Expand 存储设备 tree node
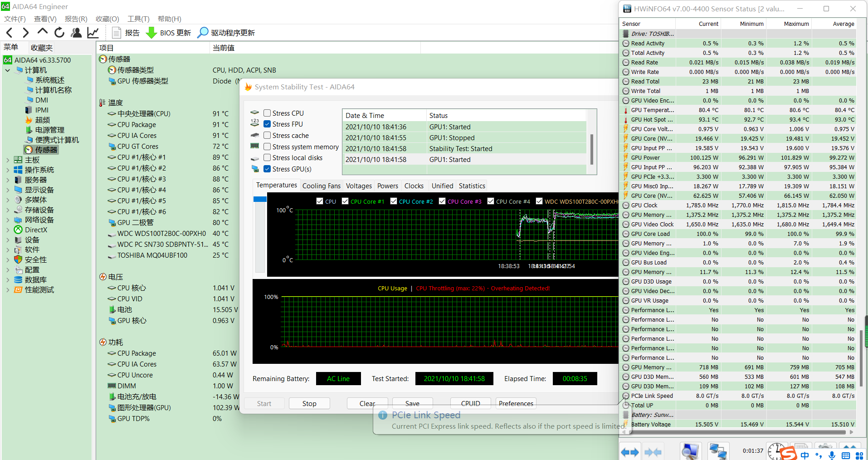868x460 pixels. coord(7,210)
